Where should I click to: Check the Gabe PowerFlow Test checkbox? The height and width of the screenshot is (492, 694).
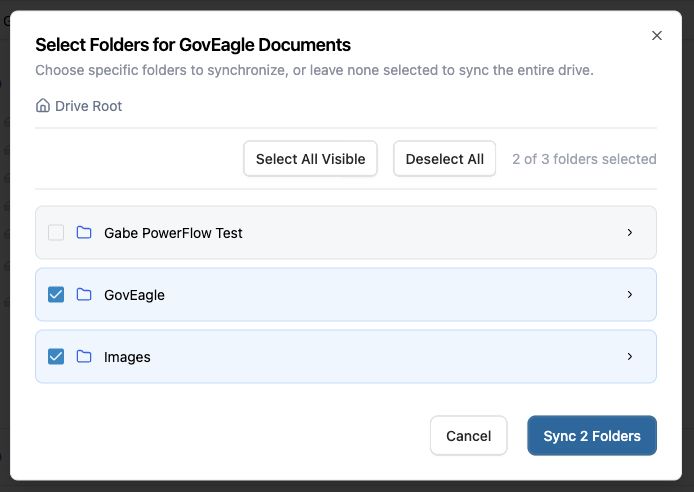click(56, 232)
